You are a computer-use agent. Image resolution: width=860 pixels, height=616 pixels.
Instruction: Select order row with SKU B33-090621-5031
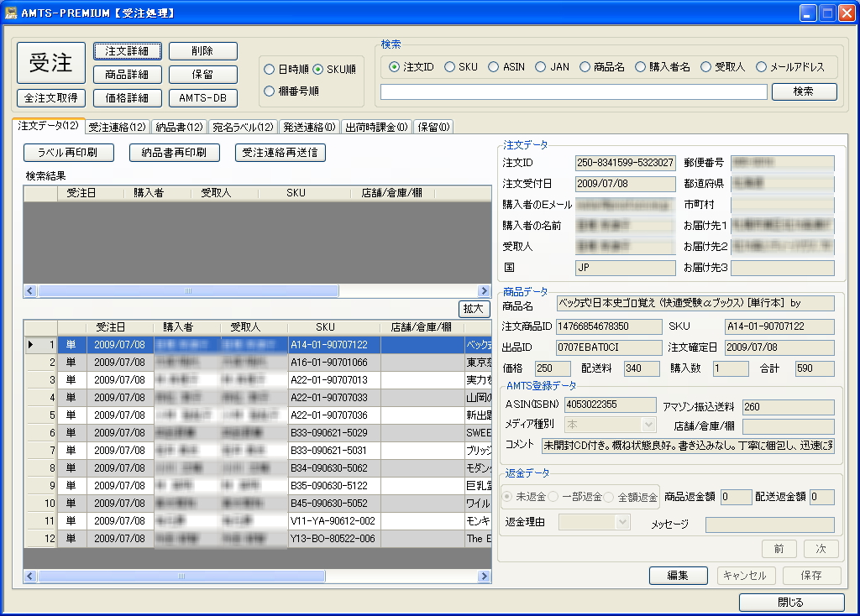258,451
